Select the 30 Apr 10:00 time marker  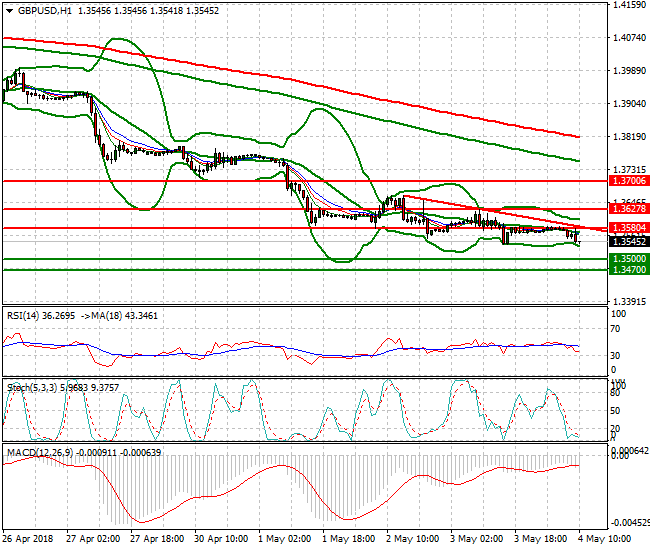click(223, 538)
